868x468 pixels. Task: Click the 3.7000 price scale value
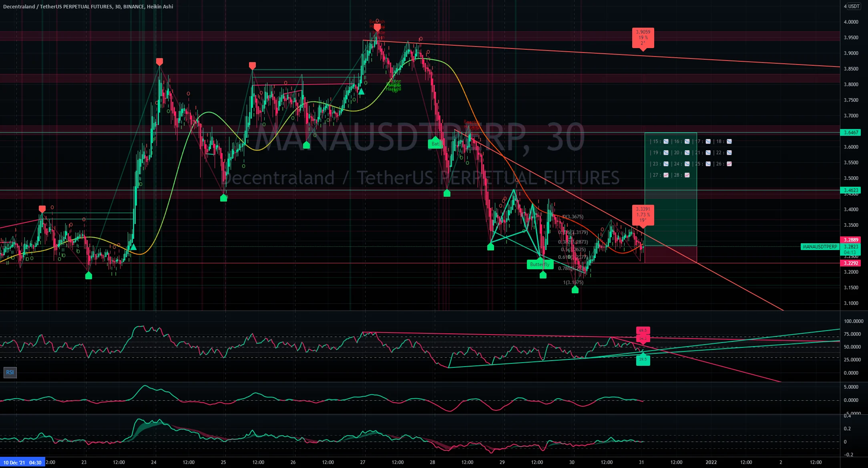(x=851, y=116)
